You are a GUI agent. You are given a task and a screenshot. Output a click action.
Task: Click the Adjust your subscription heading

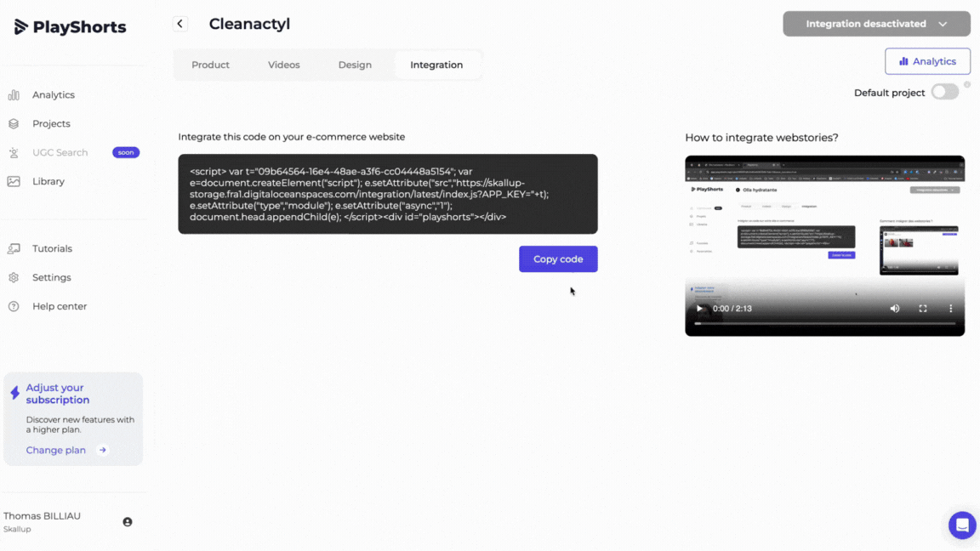[58, 394]
